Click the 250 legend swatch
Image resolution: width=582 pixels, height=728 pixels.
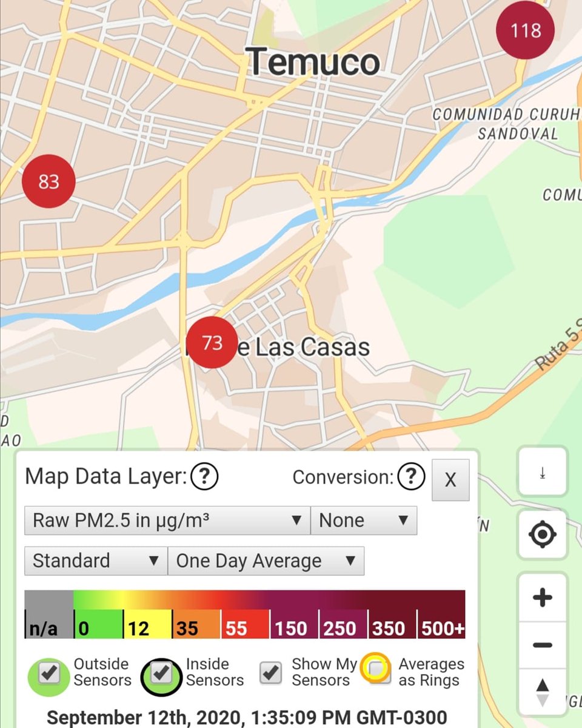click(x=344, y=624)
